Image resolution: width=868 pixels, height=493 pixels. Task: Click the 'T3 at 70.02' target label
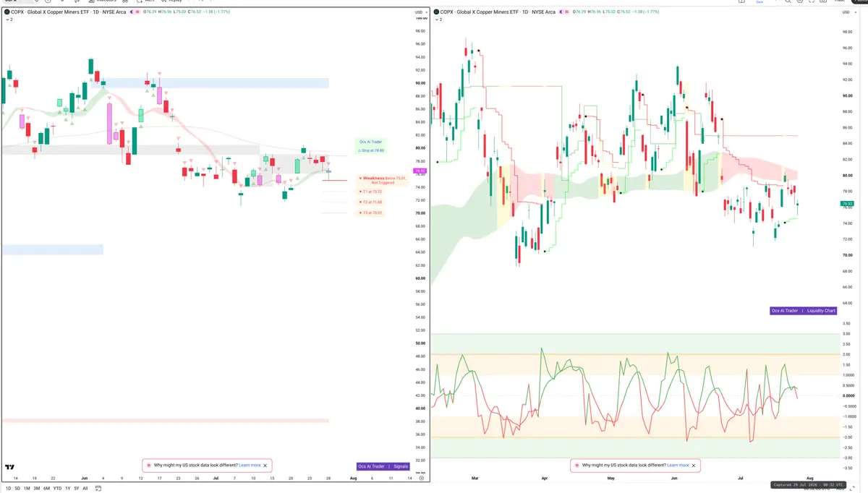(x=371, y=213)
